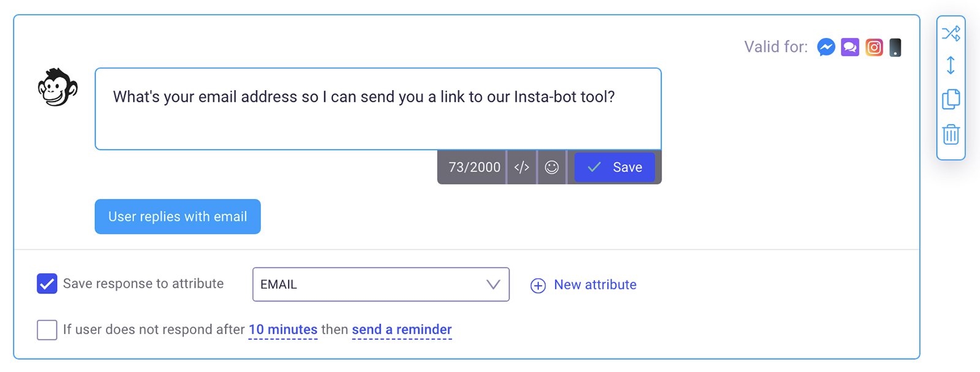Click the move up/down arrows icon
The height and width of the screenshot is (372, 980).
coord(951,65)
